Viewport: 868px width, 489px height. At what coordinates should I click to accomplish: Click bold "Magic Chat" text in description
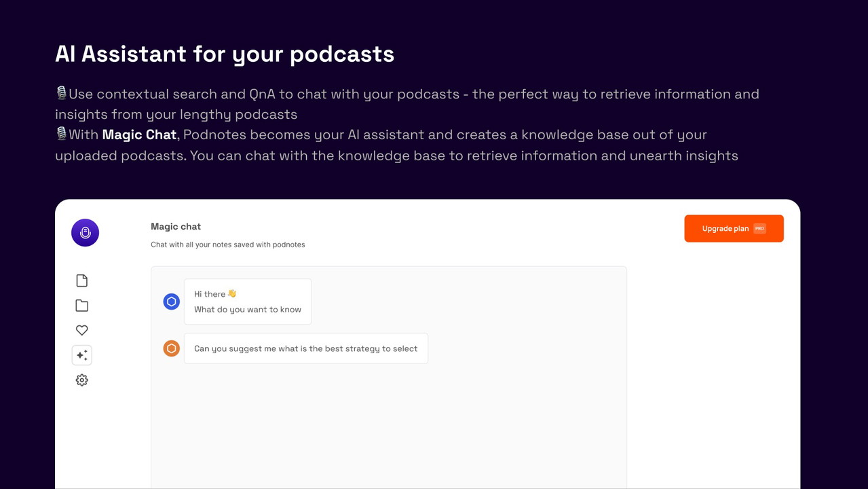pos(139,134)
